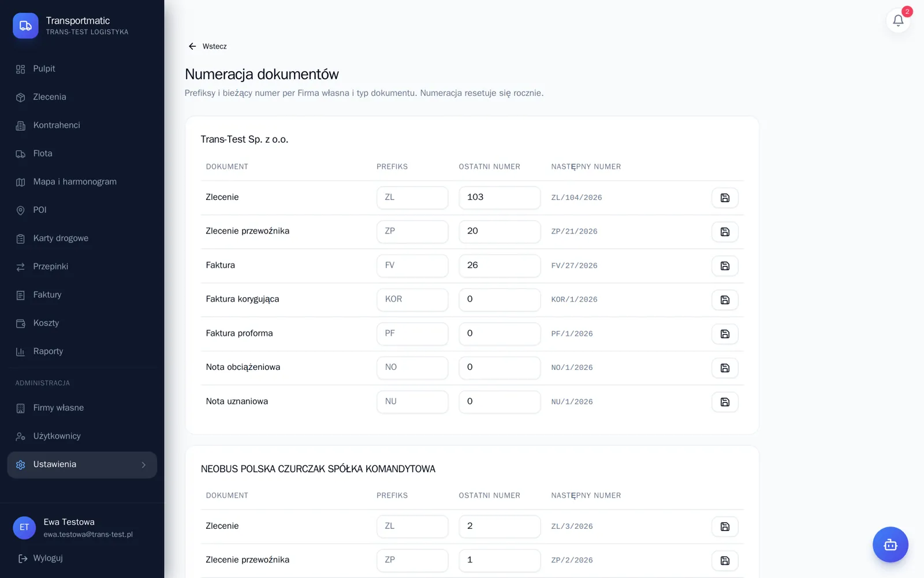The height and width of the screenshot is (578, 924).
Task: Edit the NO prefix field
Action: 412,368
